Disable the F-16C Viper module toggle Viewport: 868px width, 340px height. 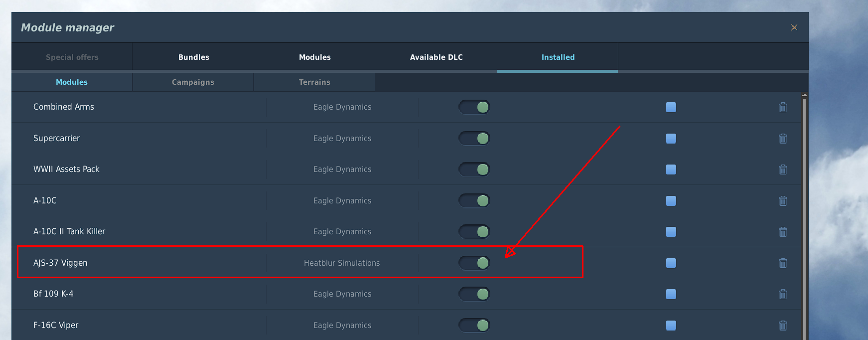(x=474, y=325)
